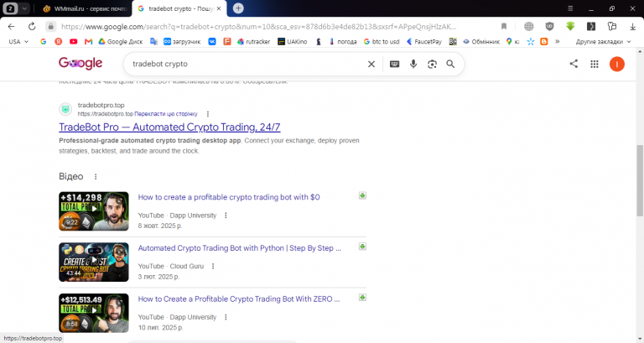This screenshot has width=644, height=343.
Task: Play the +$14,298 total profit video thumbnail
Action: (94, 211)
